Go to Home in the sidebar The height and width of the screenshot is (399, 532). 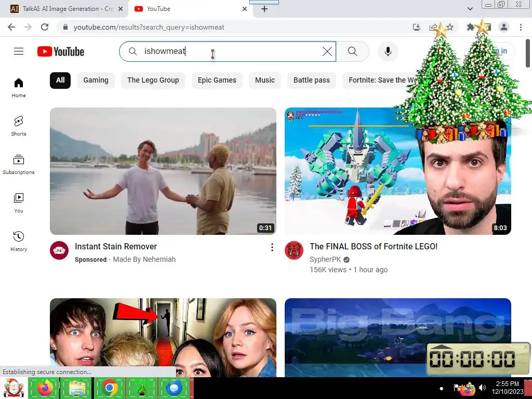point(19,87)
